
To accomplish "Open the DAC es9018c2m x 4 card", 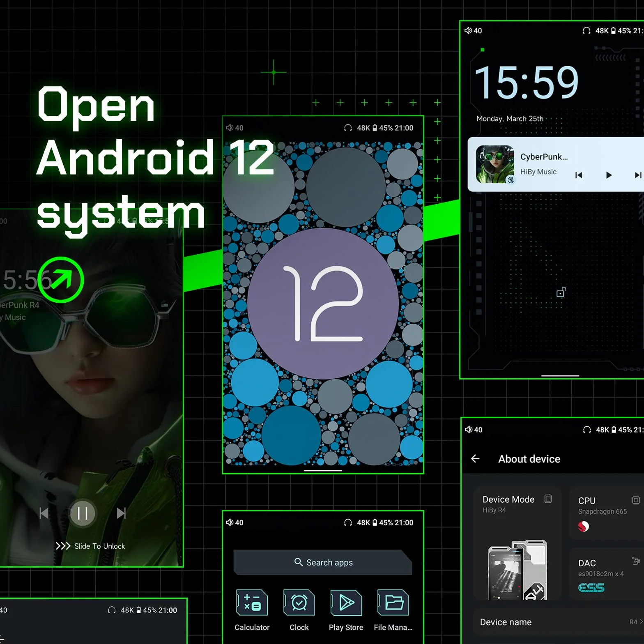I will (607, 574).
